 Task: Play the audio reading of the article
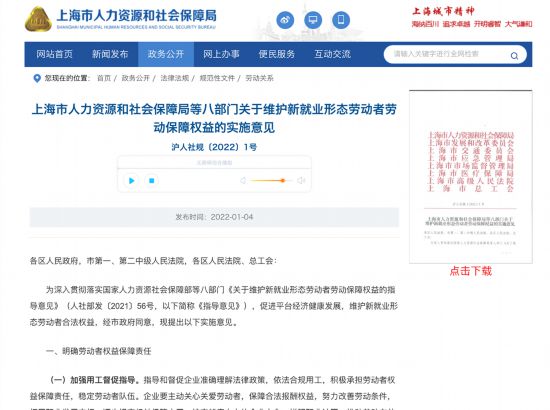pos(132,181)
